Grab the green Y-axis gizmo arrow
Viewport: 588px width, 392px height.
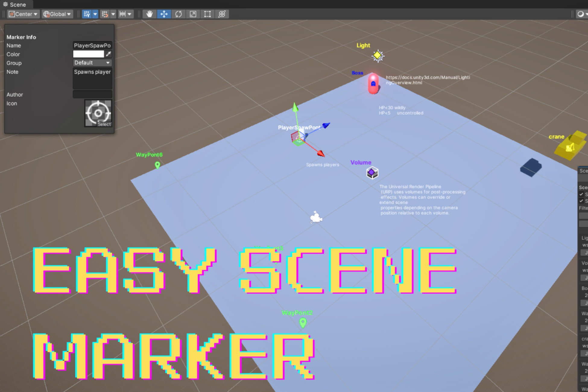(295, 108)
